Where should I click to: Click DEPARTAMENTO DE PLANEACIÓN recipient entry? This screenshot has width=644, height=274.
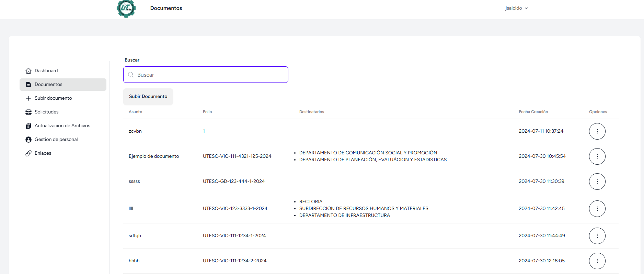tap(373, 160)
